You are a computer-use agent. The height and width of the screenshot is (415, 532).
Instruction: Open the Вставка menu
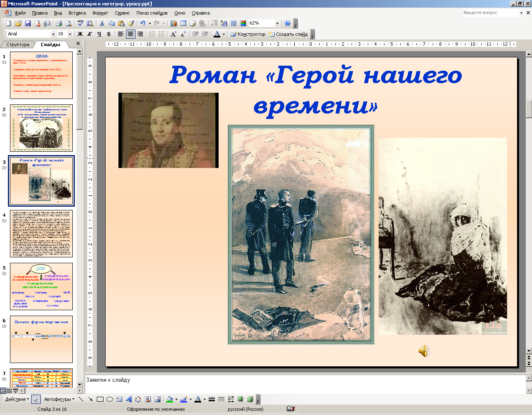coord(77,13)
